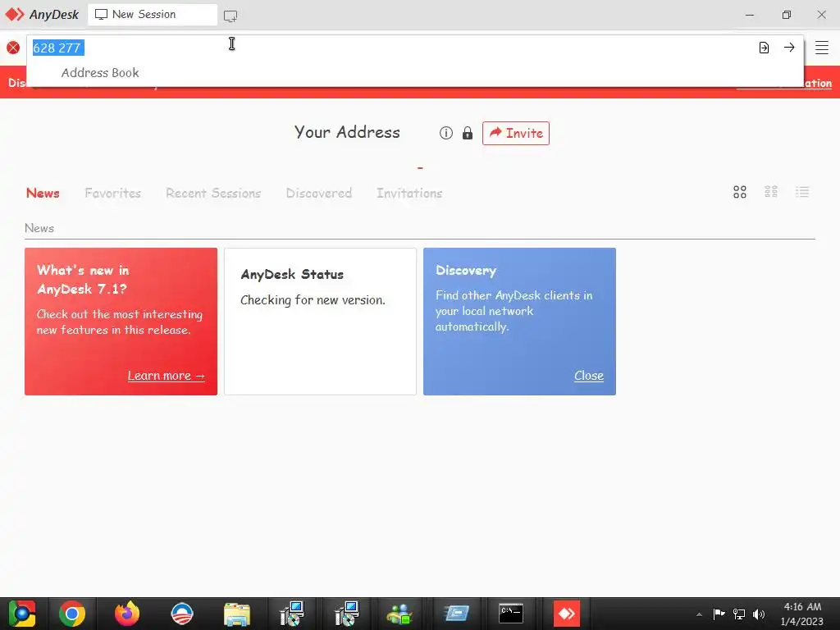Open the Discovered tab
This screenshot has width=840, height=630.
[x=319, y=193]
